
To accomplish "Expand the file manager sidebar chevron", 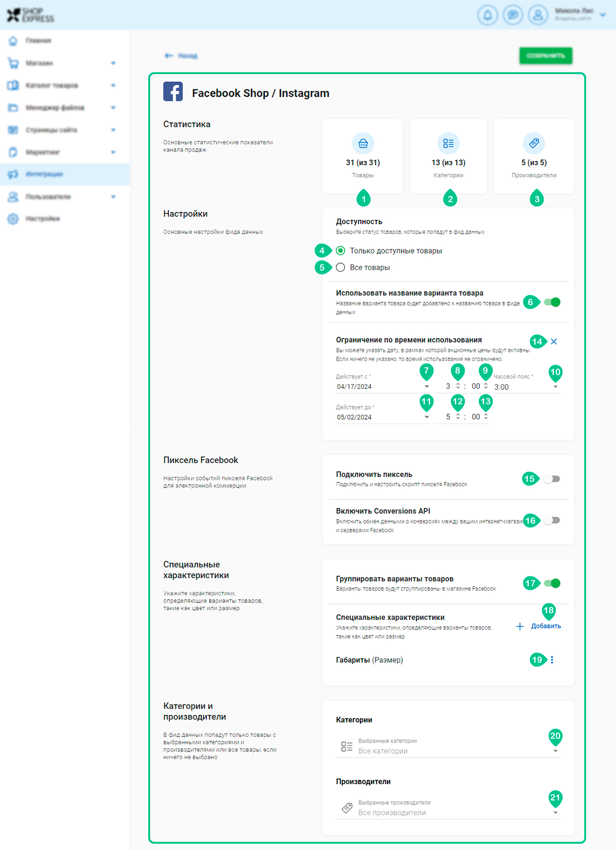I will [x=113, y=107].
